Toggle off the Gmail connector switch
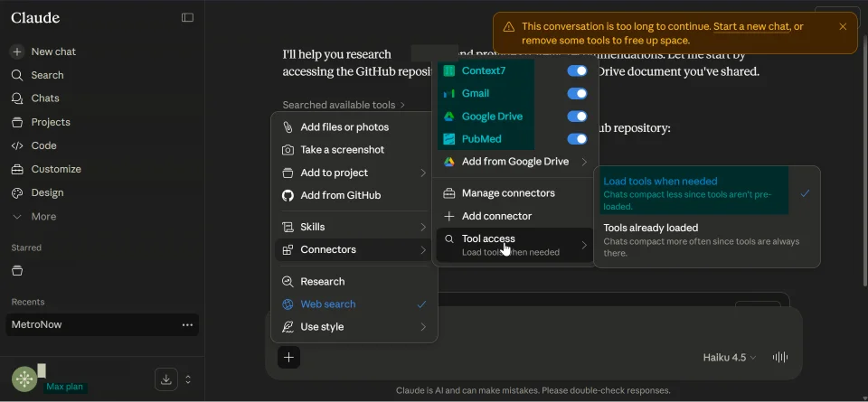The image size is (868, 402). click(x=577, y=93)
